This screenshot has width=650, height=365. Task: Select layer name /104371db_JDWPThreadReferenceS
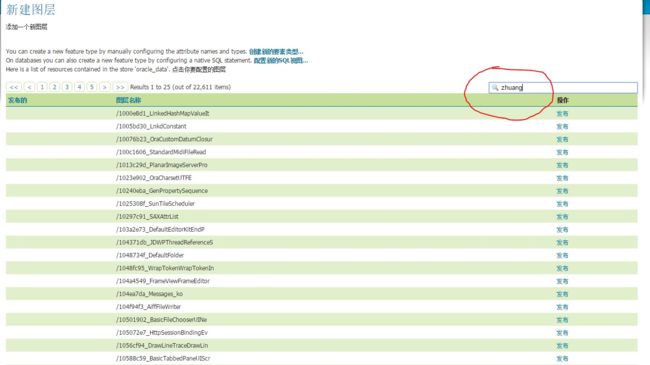164,242
